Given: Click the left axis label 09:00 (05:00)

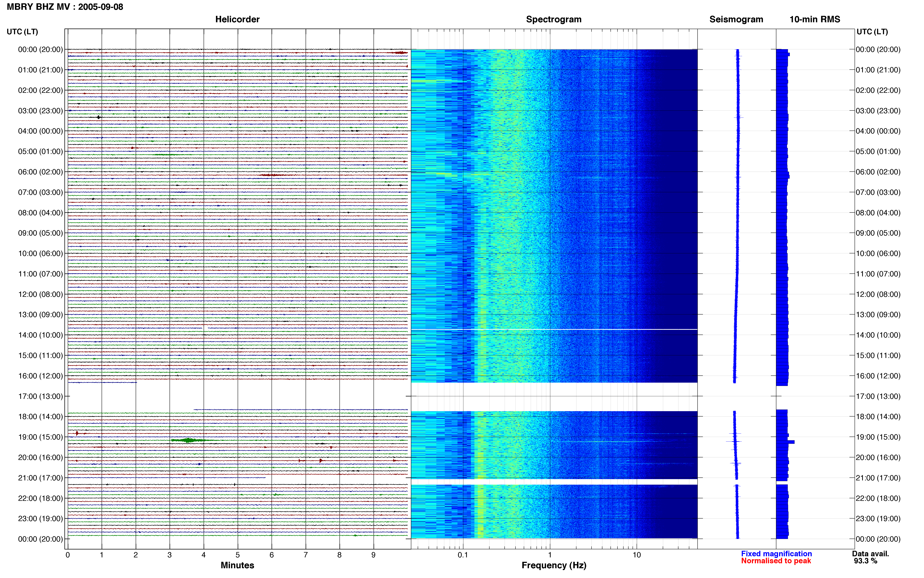Looking at the screenshot, I should (41, 233).
